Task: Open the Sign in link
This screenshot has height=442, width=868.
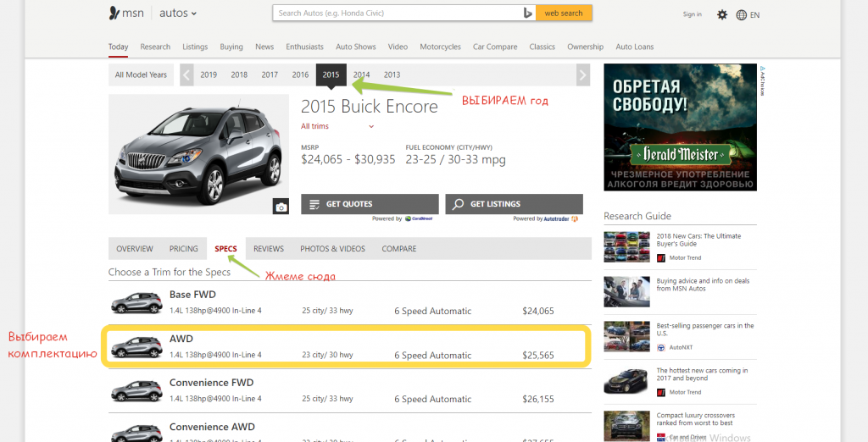Action: pyautogui.click(x=692, y=14)
